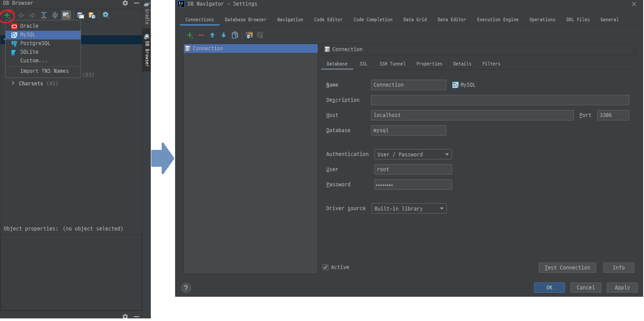Select the SSH Tunnel sub-tab
Image resolution: width=644 pixels, height=321 pixels.
click(392, 64)
